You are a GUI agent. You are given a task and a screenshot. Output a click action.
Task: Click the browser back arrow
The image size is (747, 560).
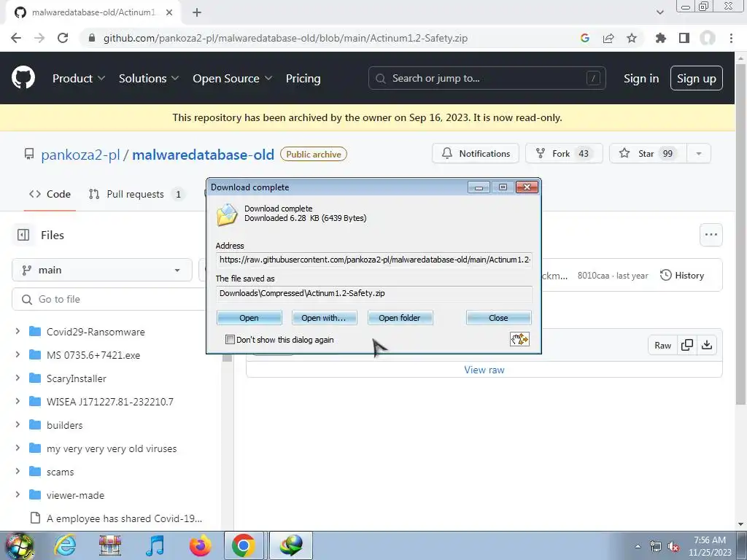click(16, 38)
